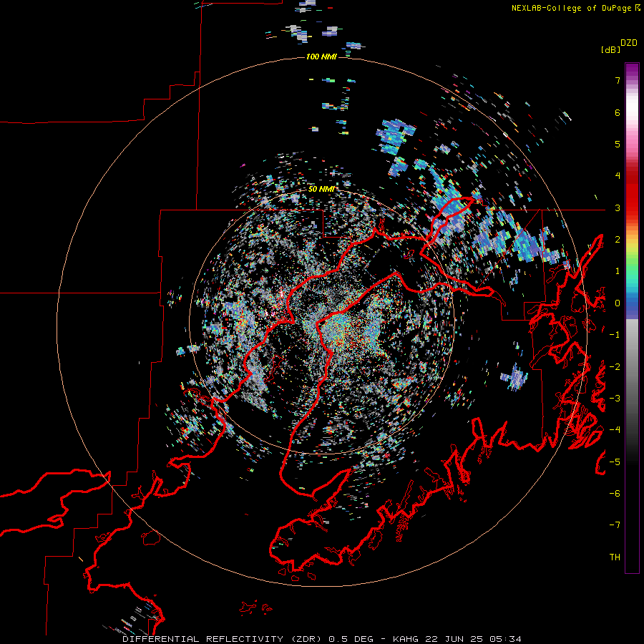This screenshot has width=644, height=644.
Task: Click the 6 value on color scale
Action: click(618, 112)
